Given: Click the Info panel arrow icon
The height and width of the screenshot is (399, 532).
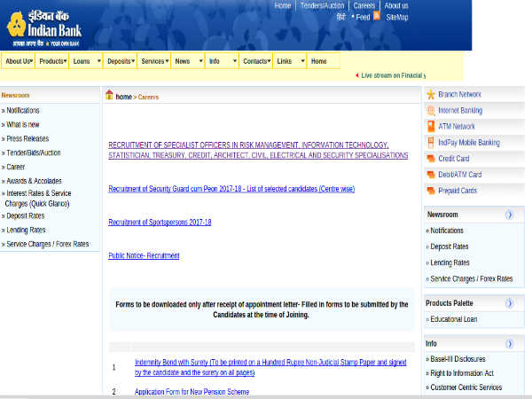Looking at the screenshot, I should point(509,344).
